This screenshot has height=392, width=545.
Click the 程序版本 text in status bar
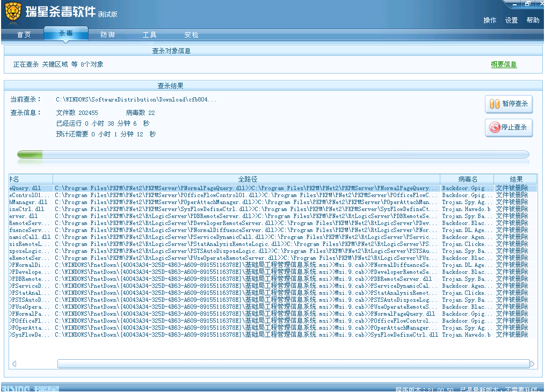pyautogui.click(x=424, y=389)
